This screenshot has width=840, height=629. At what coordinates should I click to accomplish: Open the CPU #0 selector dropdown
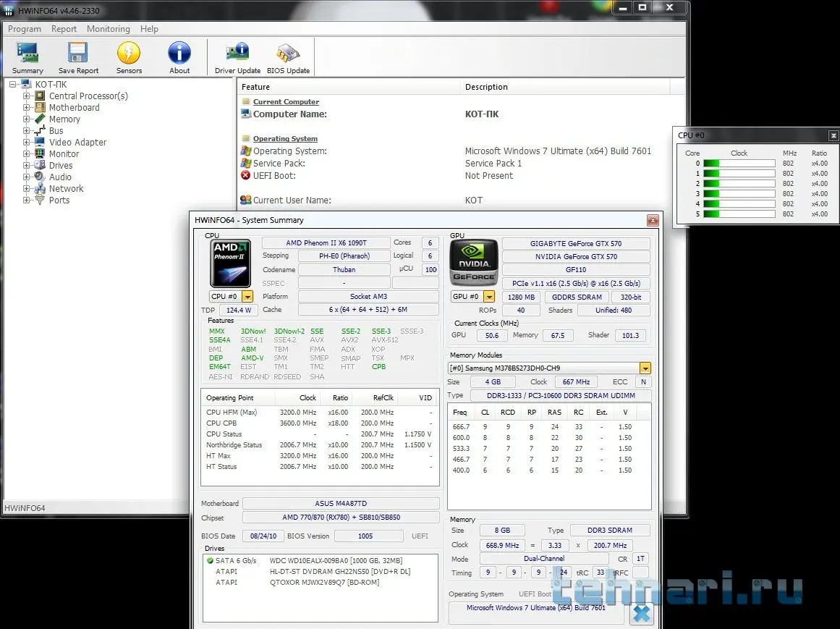[247, 296]
